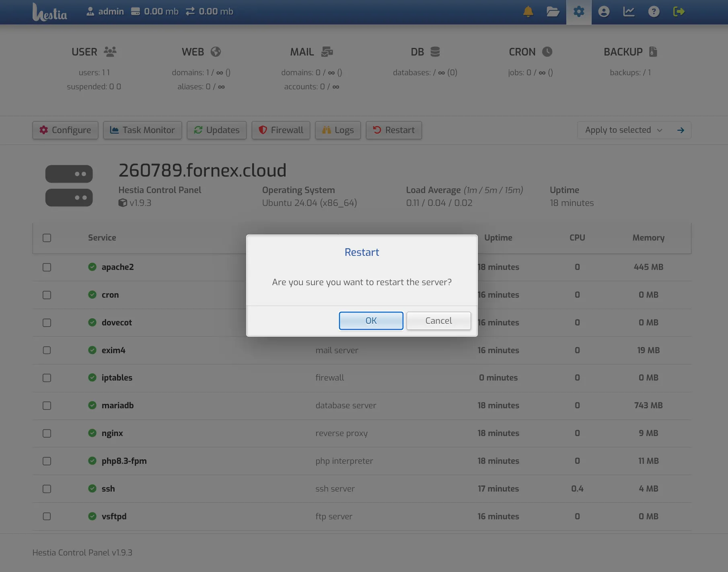
Task: Click the 743 MB memory value
Action: pyautogui.click(x=648, y=405)
